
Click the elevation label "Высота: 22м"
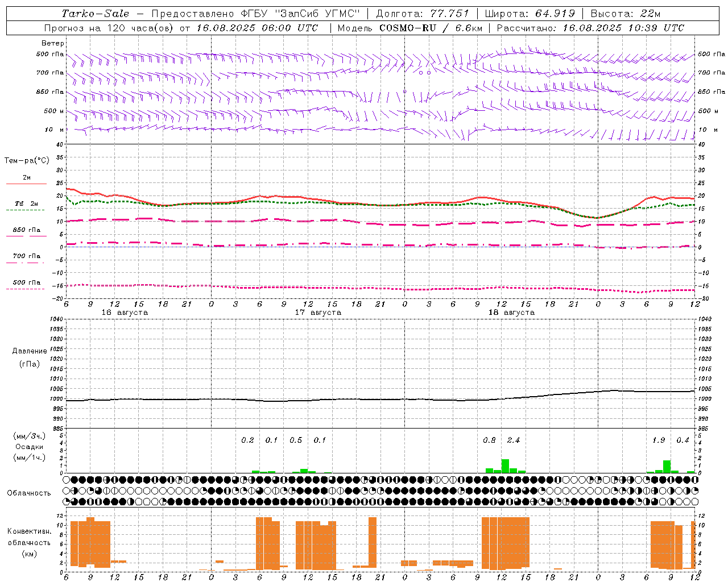pos(626,14)
